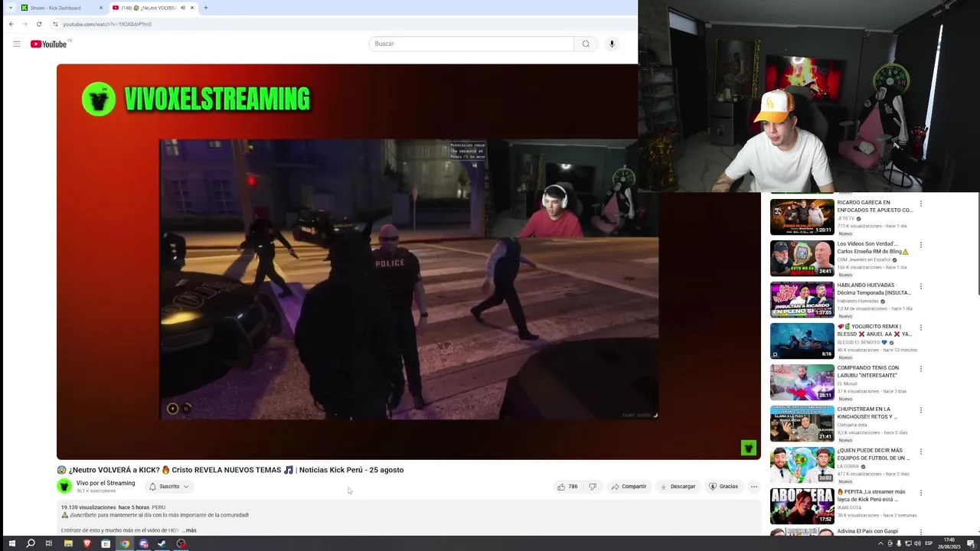Viewport: 980px width, 551px height.
Task: Open the Windows Start menu
Action: (11, 543)
